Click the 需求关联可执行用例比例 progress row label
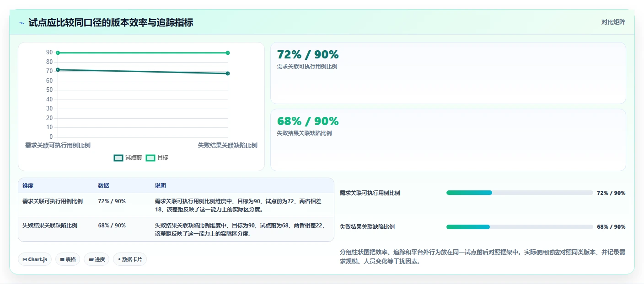 pos(370,193)
